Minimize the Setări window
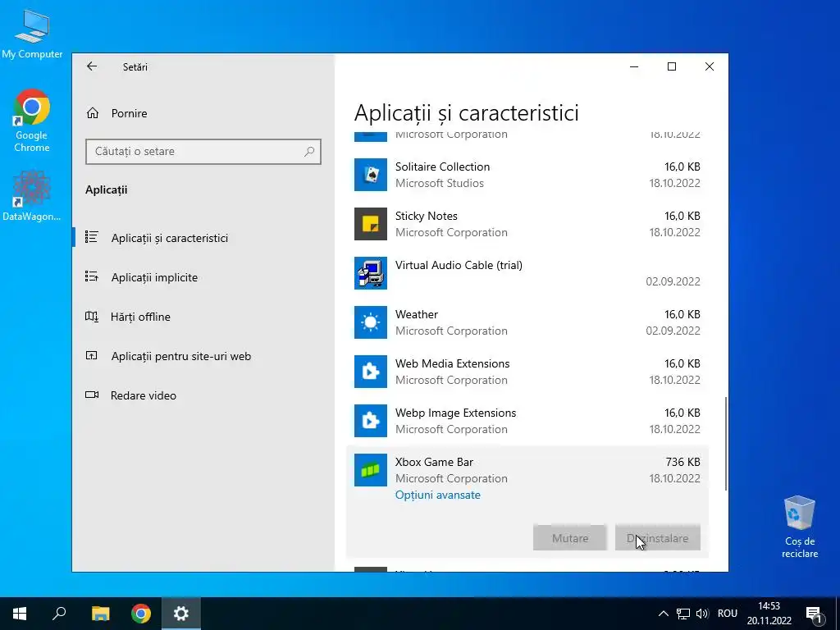Screen dimensions: 840x630 [634, 66]
